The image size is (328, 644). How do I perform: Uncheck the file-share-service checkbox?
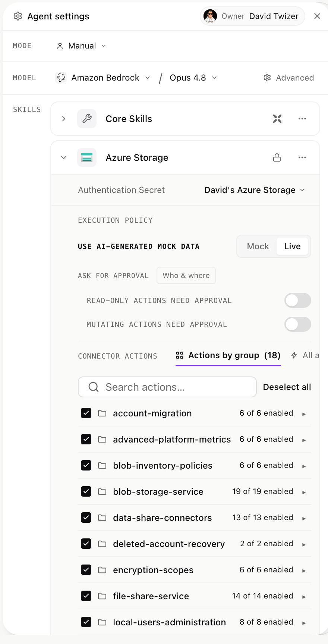coord(86,596)
